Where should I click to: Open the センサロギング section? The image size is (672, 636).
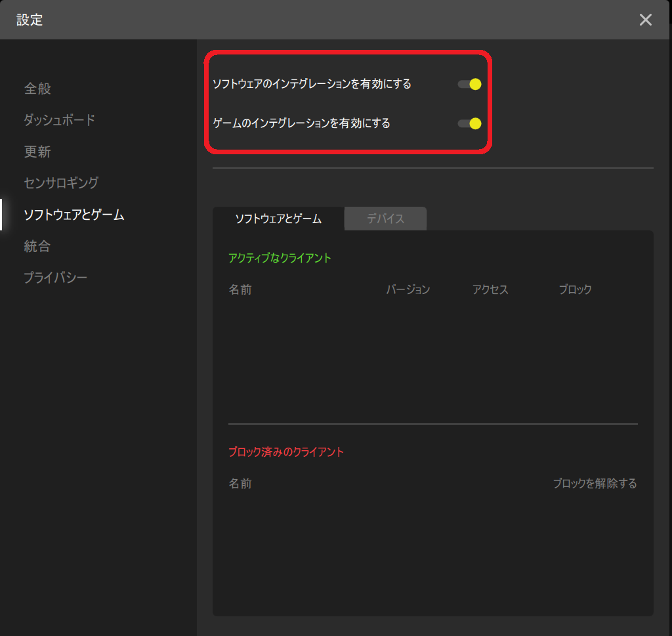60,183
